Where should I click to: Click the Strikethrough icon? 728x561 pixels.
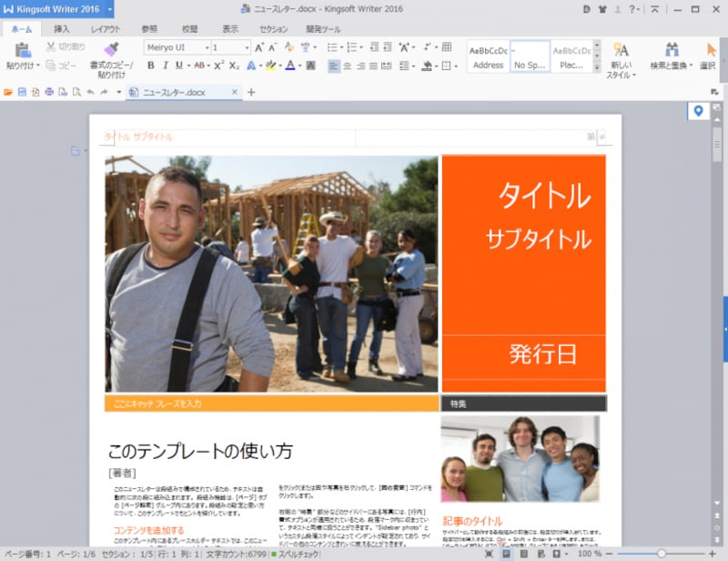tap(197, 66)
